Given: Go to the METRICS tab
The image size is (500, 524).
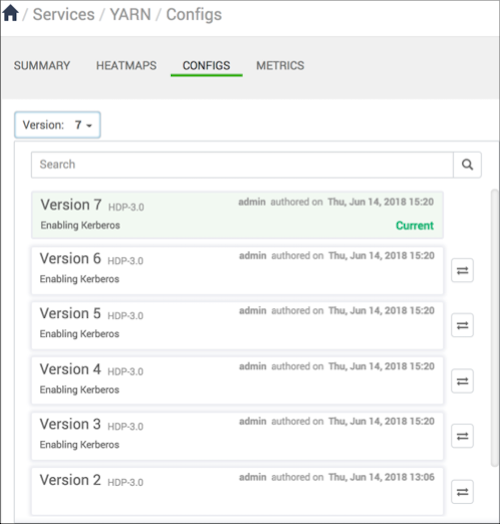Looking at the screenshot, I should [280, 66].
